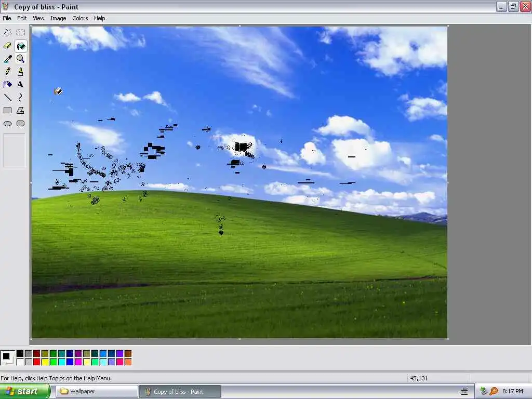Select the magenta palette swatch
532x399 pixels.
click(78, 362)
